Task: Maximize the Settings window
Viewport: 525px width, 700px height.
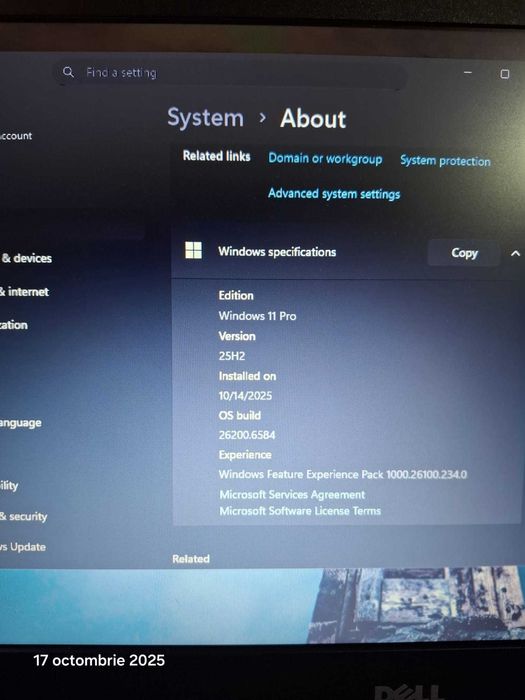Action: (x=504, y=74)
